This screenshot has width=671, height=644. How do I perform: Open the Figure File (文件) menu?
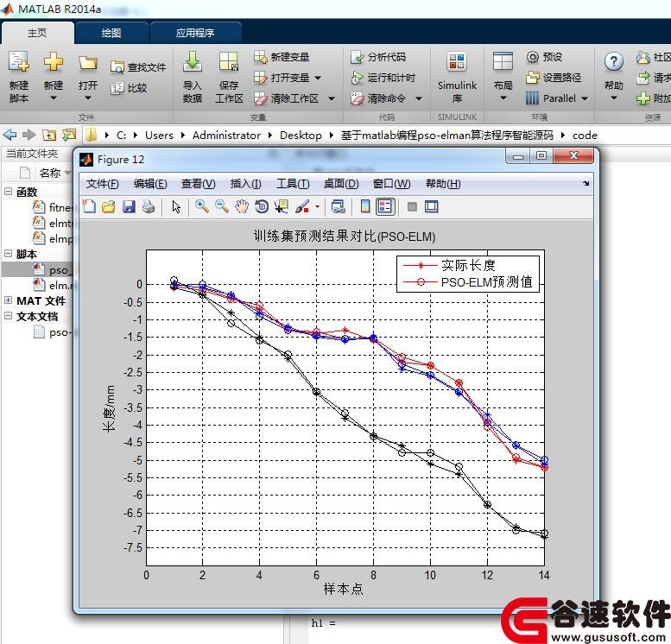(x=102, y=184)
